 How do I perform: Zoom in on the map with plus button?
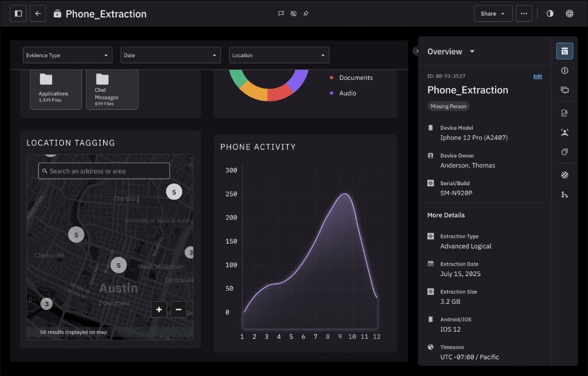tap(159, 309)
